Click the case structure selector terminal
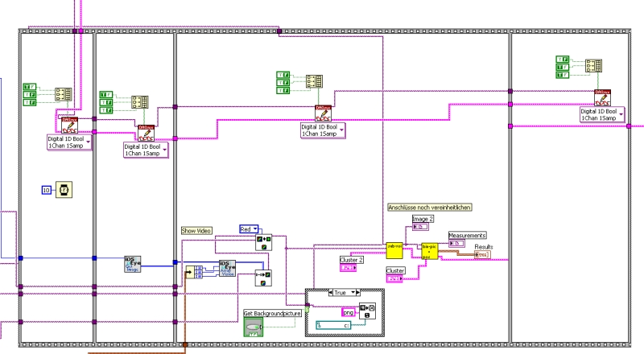 307,310
